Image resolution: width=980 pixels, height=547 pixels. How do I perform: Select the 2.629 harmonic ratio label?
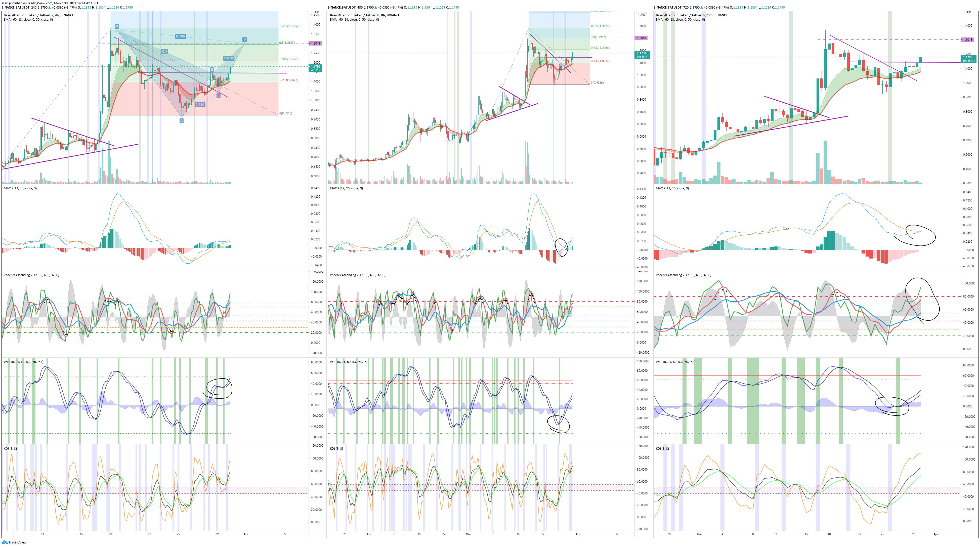(x=228, y=58)
